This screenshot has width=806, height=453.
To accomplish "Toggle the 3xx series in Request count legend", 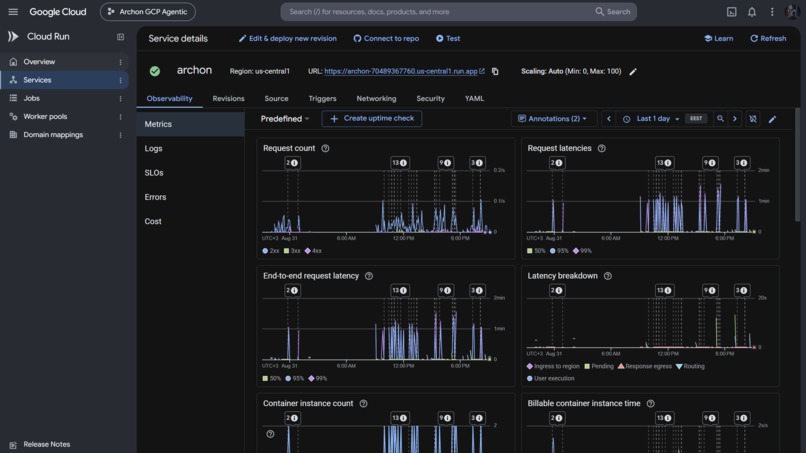I will point(292,251).
